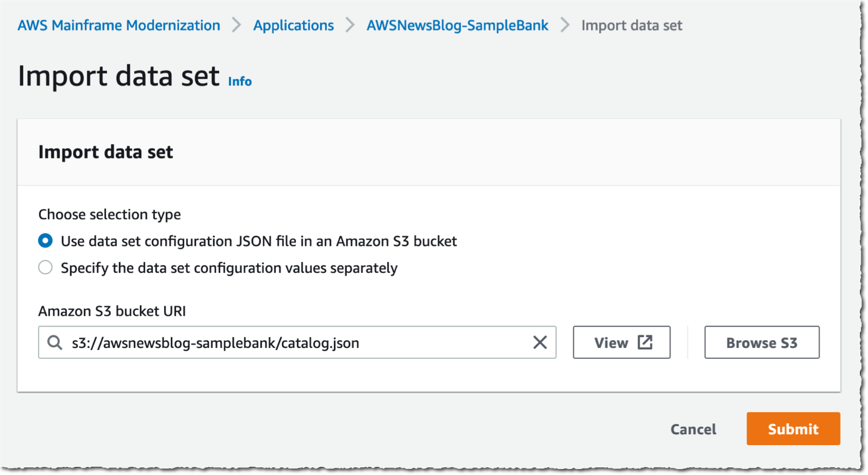Image resolution: width=868 pixels, height=475 pixels.
Task: Choose the 'Specify the data set configuration values separately' radio
Action: point(46,267)
